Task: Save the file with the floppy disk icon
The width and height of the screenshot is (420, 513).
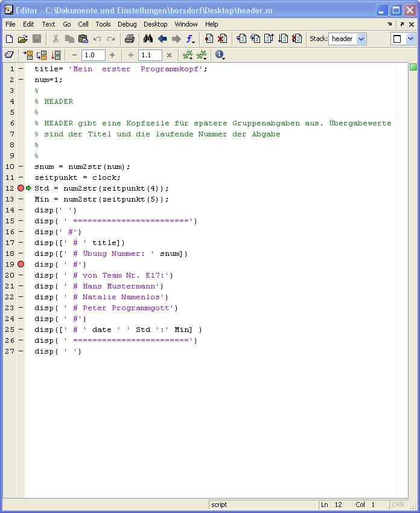Action: point(37,39)
